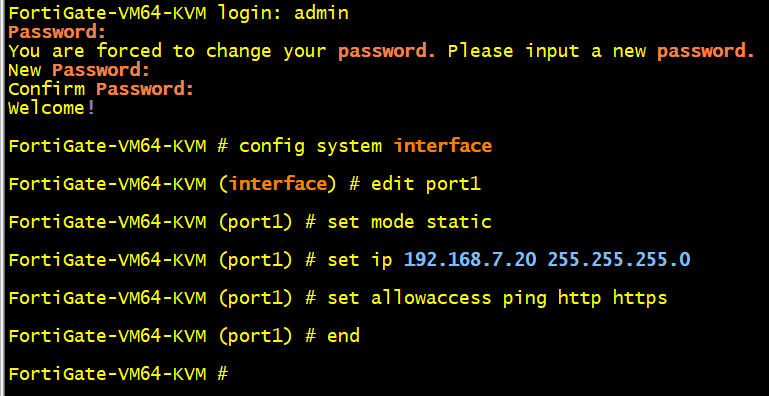Click 'config system interface' command text
This screenshot has height=396, width=769.
pos(365,146)
